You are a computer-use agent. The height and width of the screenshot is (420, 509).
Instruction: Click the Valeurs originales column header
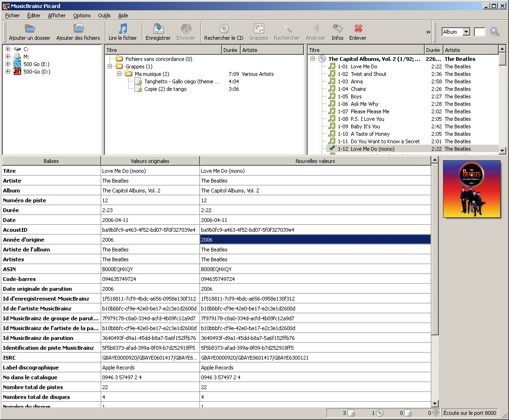click(x=150, y=161)
